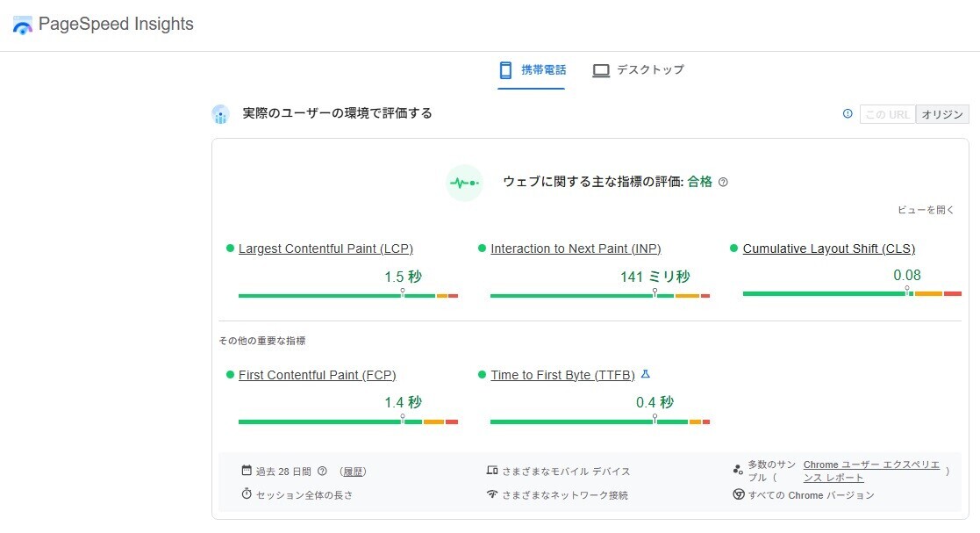The width and height of the screenshot is (980, 533).
Task: Select the オリジン toggle
Action: [x=942, y=114]
